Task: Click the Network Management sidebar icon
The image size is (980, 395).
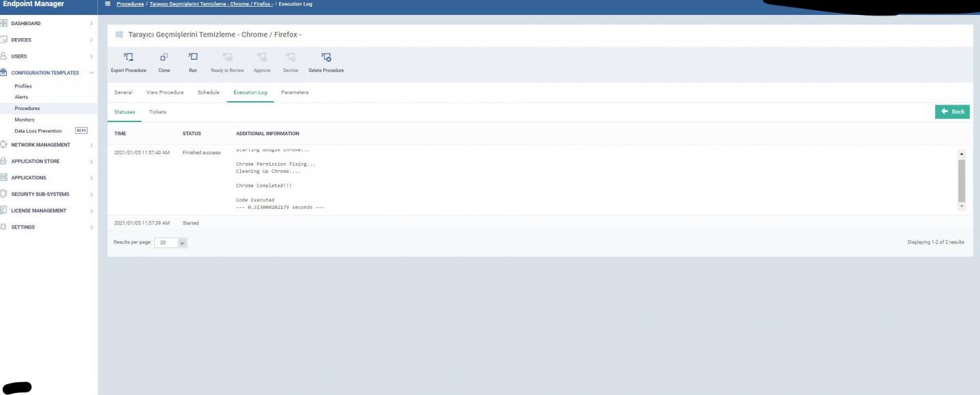Action: tap(4, 145)
